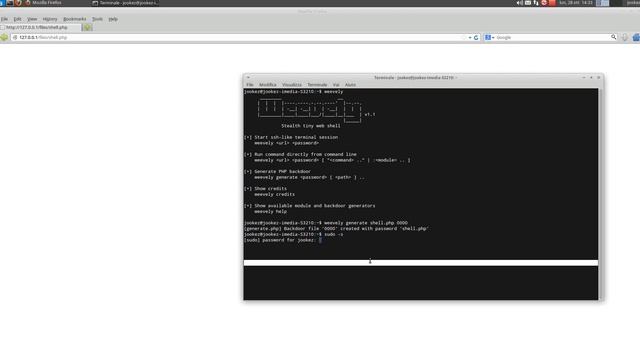This screenshot has width=640, height=360.
Task: Click the Firefox home icon
Action: point(636,38)
